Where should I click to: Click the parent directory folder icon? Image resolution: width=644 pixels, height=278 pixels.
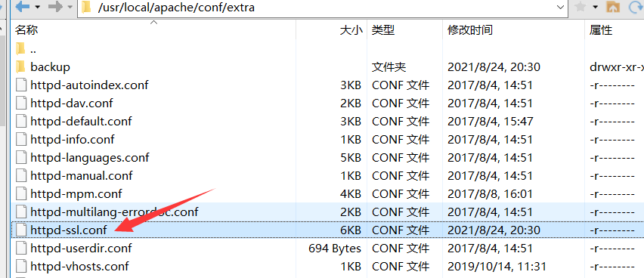coord(20,49)
